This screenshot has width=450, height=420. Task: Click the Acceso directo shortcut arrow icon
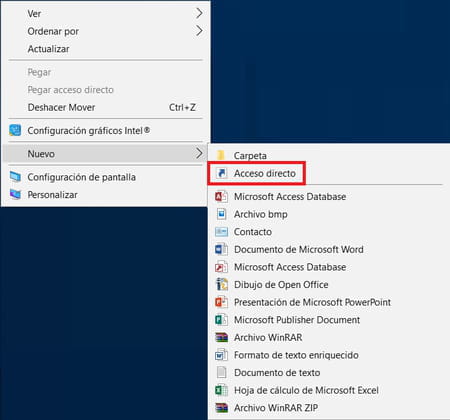click(x=221, y=173)
